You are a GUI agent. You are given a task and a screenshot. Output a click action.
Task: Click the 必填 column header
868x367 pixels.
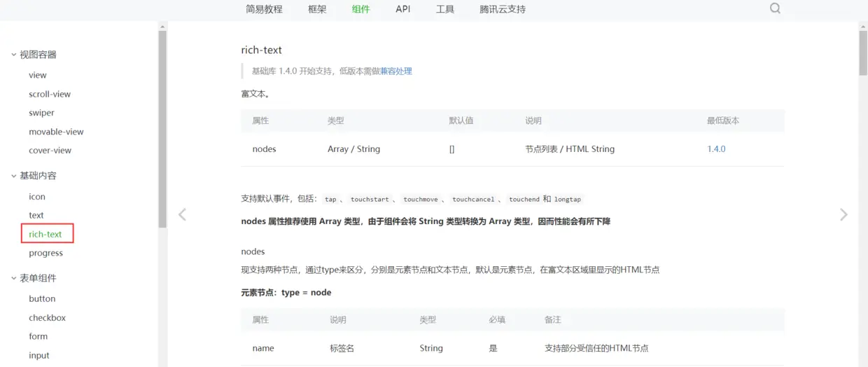497,319
